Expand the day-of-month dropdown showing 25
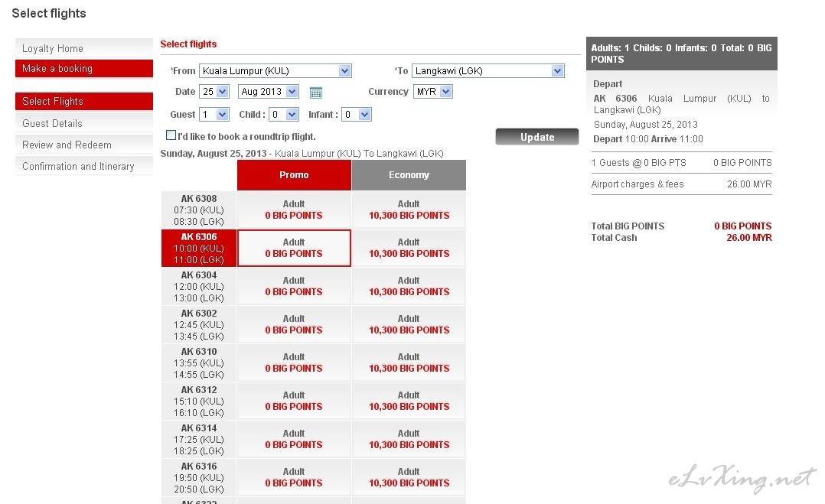The width and height of the screenshot is (825, 504). 214,92
